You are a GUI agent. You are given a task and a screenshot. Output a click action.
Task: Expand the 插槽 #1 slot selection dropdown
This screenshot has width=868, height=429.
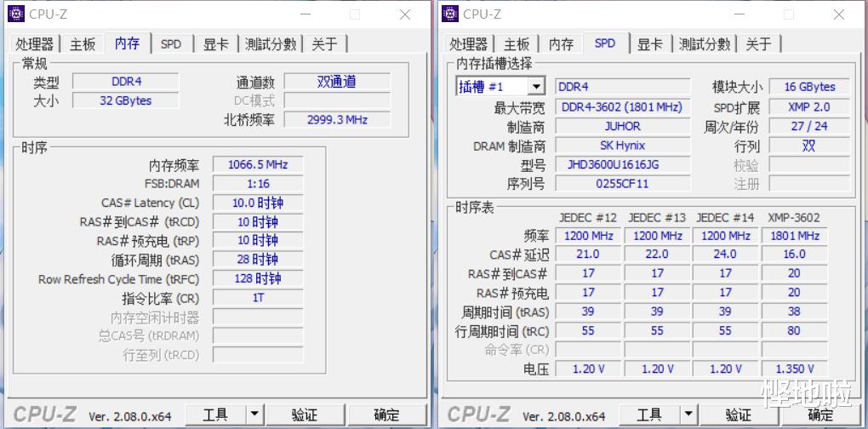[x=535, y=87]
